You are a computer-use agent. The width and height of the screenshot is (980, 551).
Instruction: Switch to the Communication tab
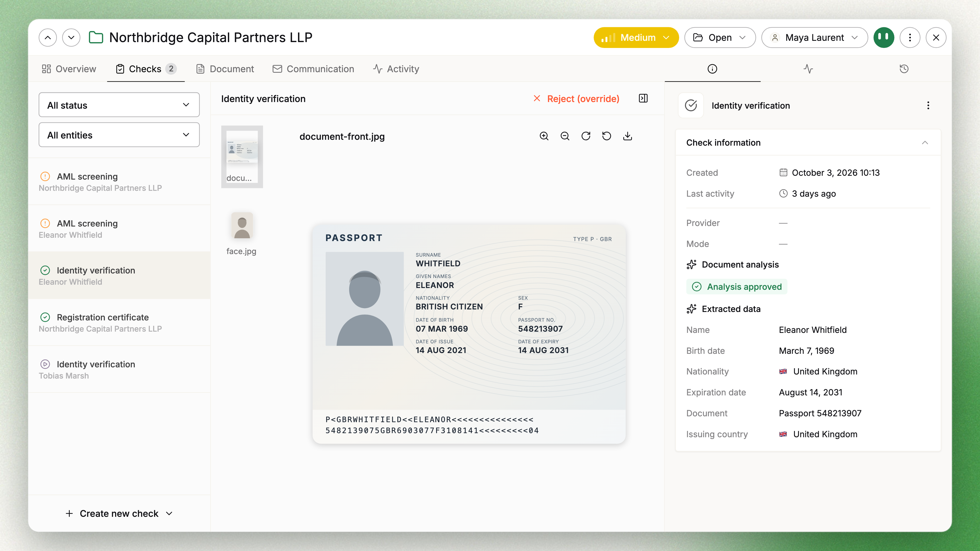click(x=313, y=69)
